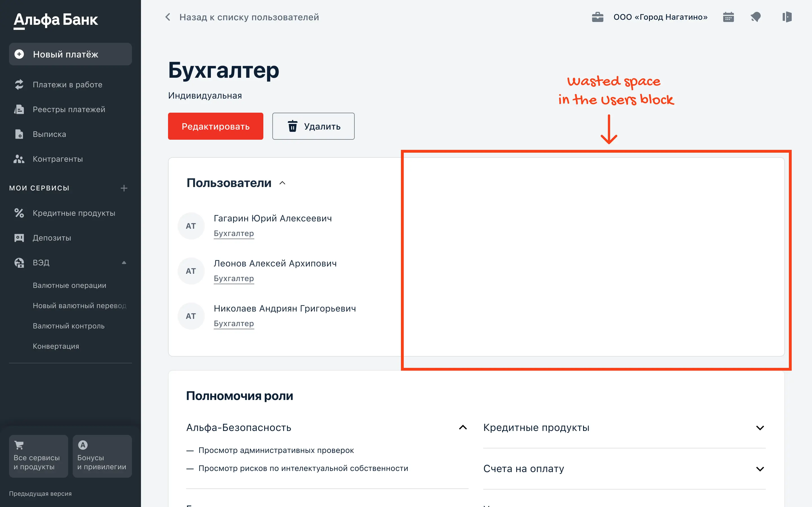Collapse Альфа-Безопасность permissions section
This screenshot has width=812, height=507.
[463, 428]
